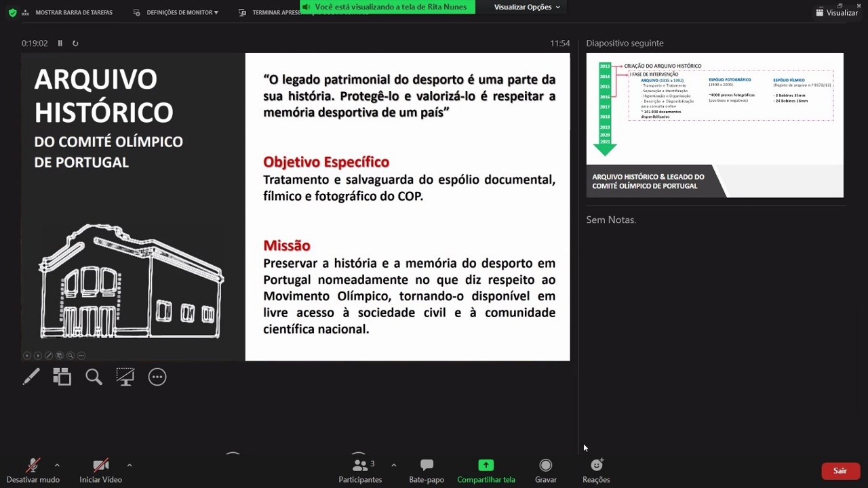868x488 pixels.
Task: Open the see all slides grid icon
Action: tap(62, 377)
